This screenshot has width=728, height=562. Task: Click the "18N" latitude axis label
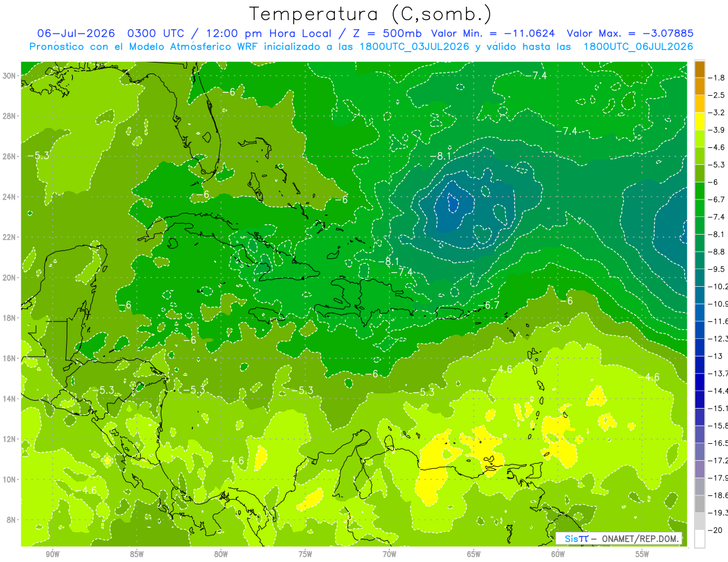(9, 318)
